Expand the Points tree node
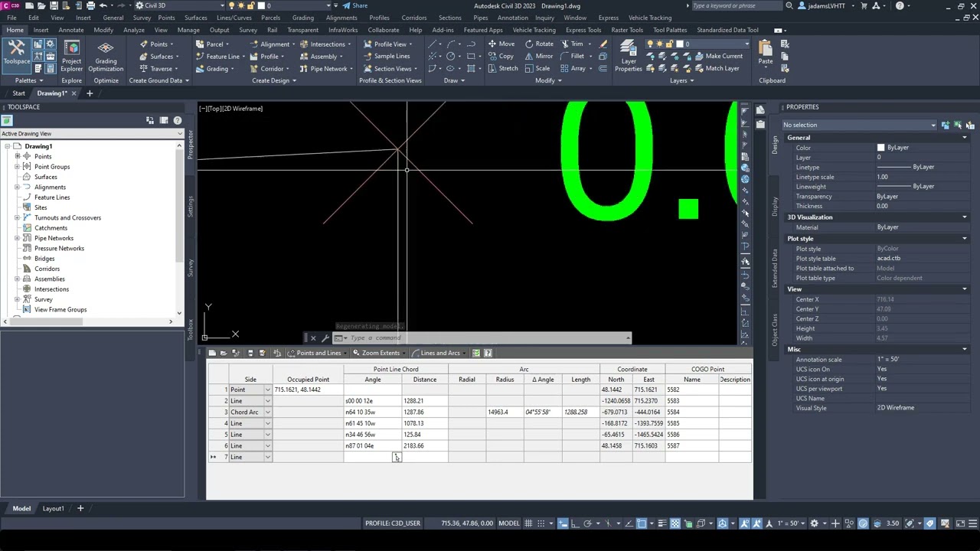Screen dimensions: 980x551 [x=18, y=156]
